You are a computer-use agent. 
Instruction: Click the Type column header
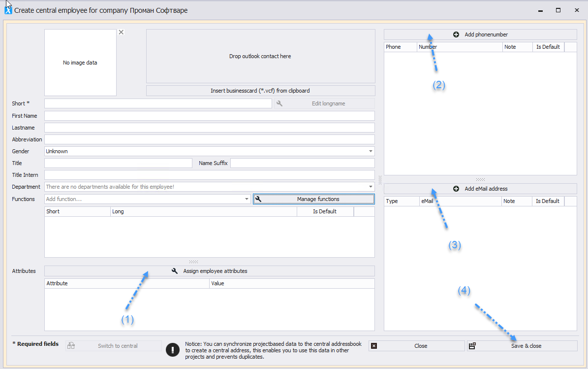click(x=402, y=201)
